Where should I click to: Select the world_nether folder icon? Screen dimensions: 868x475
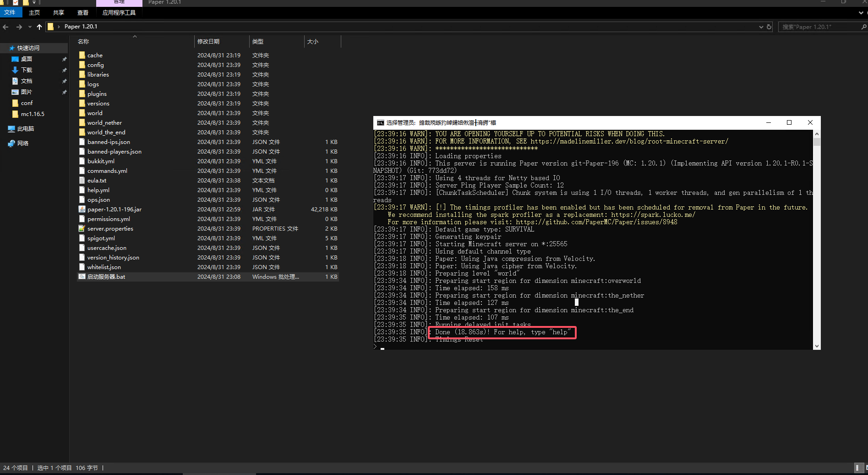click(x=82, y=122)
